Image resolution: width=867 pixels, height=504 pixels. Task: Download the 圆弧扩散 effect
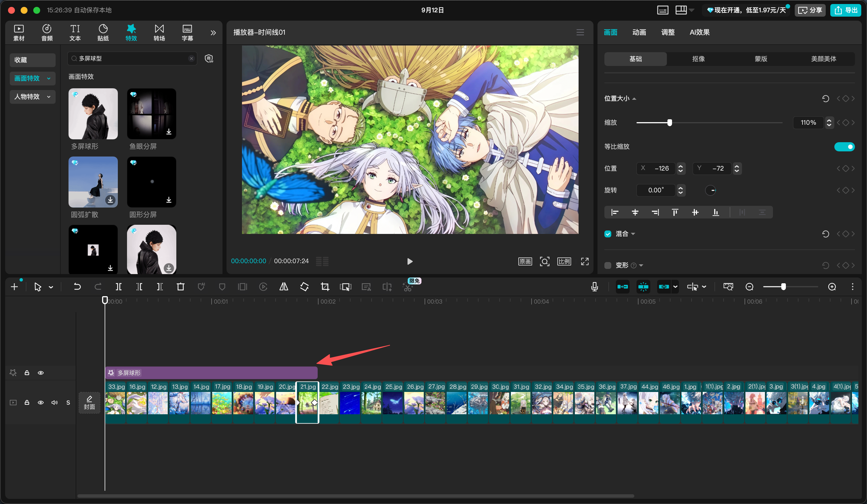[x=110, y=200]
